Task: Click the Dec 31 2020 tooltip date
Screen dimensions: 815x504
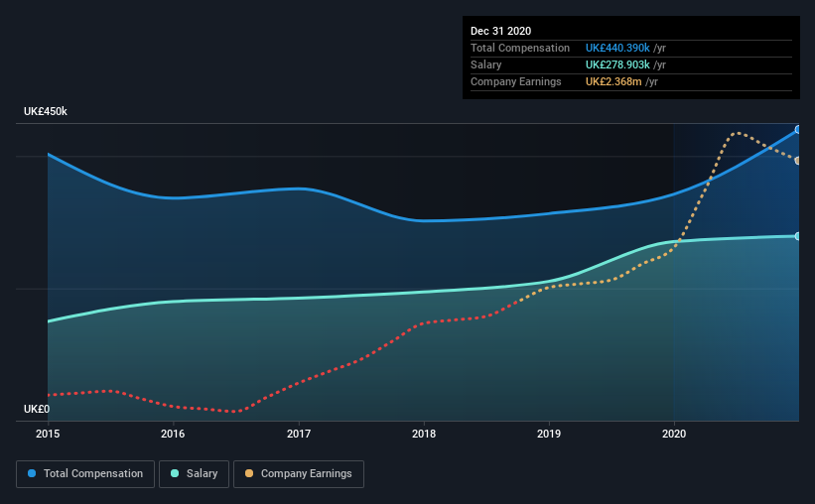Action: [500, 31]
